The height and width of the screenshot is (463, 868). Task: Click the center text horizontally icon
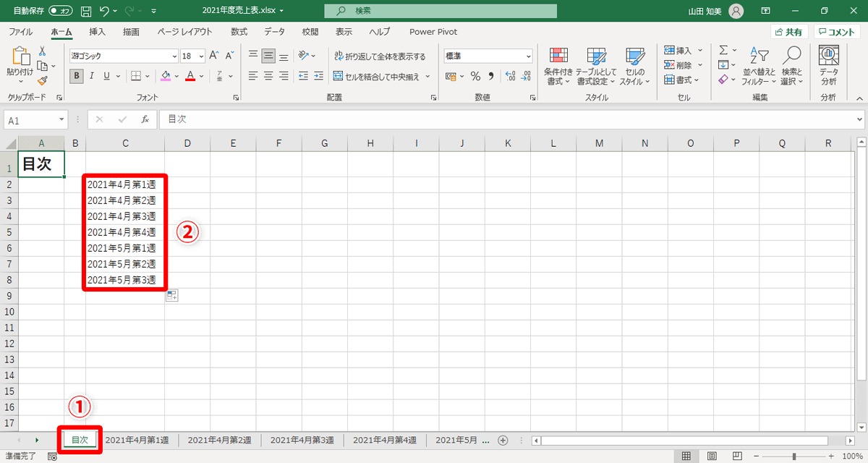(x=268, y=76)
